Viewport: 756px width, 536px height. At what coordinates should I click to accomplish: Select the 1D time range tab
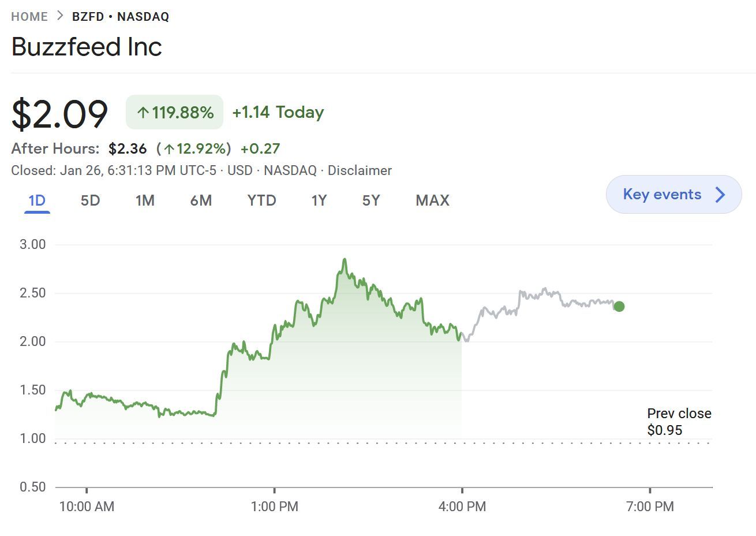click(x=37, y=200)
